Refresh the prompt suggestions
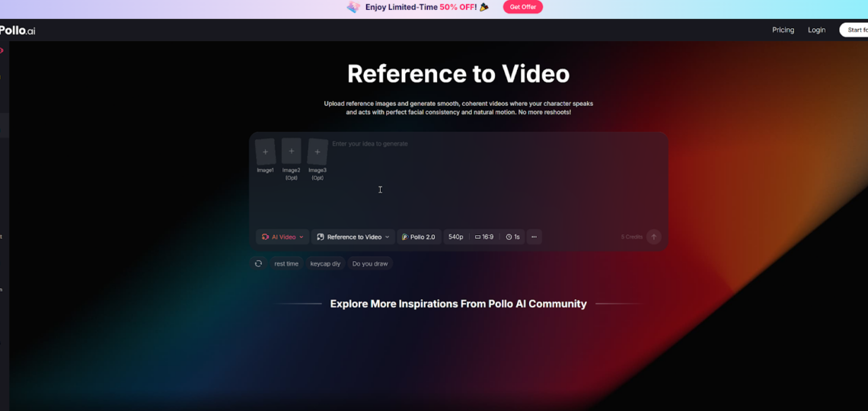Image resolution: width=868 pixels, height=411 pixels. coord(258,263)
